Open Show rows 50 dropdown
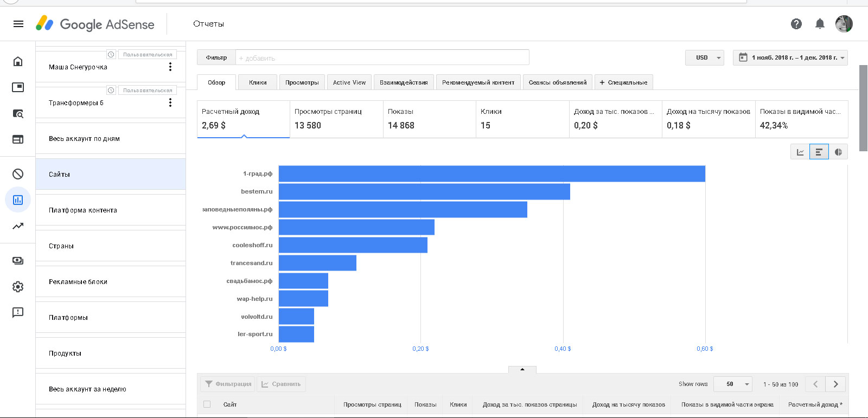868x418 pixels. point(733,384)
